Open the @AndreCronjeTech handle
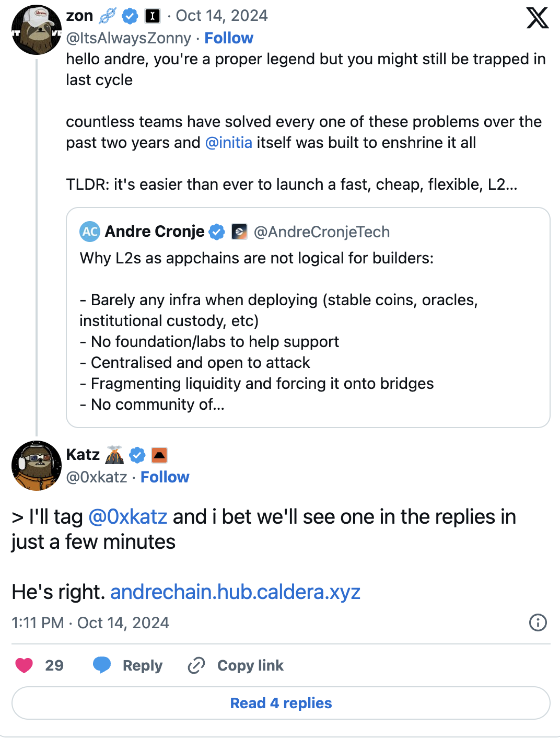Viewport: 560px width, 738px height. [321, 232]
